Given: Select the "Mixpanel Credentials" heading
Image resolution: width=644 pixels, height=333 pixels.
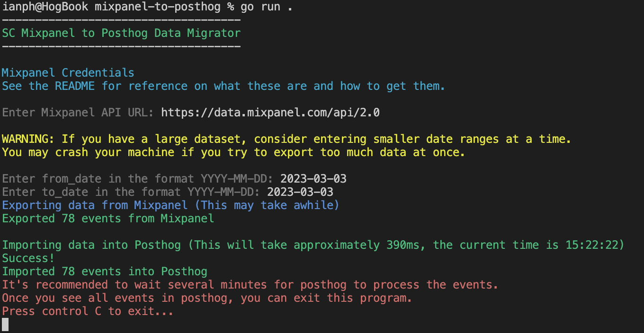Looking at the screenshot, I should (68, 73).
